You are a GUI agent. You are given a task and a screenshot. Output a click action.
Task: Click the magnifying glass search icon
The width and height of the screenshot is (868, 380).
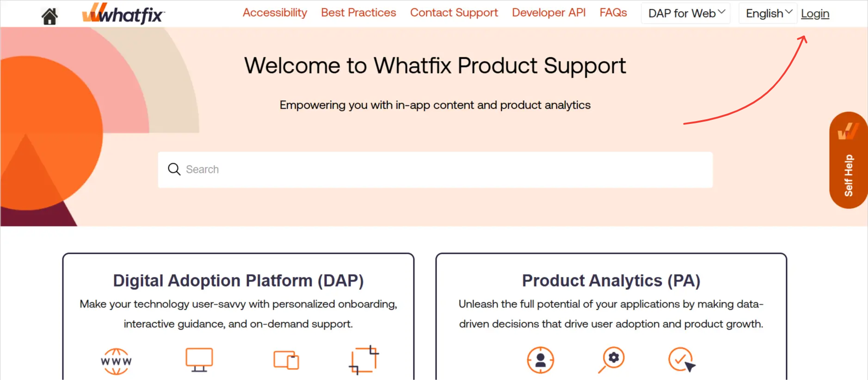(174, 169)
